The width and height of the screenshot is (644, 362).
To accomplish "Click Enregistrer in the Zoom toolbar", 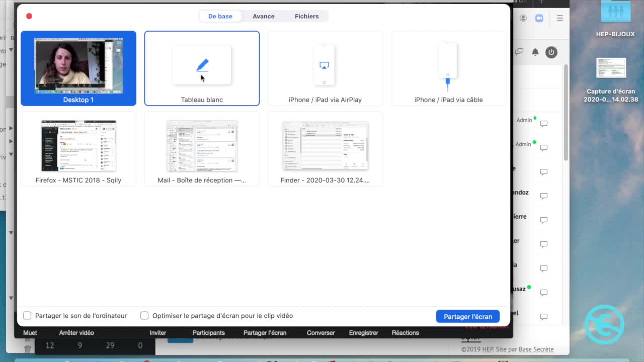I will point(363,333).
